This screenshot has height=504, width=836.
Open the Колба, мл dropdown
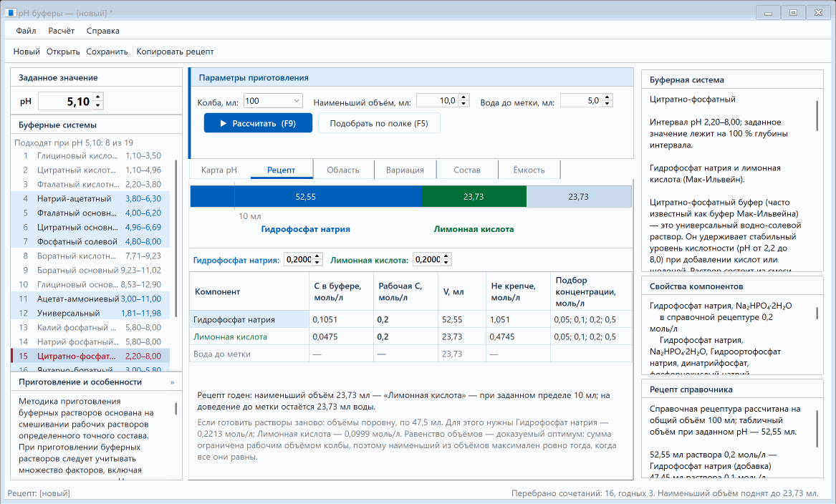(273, 101)
